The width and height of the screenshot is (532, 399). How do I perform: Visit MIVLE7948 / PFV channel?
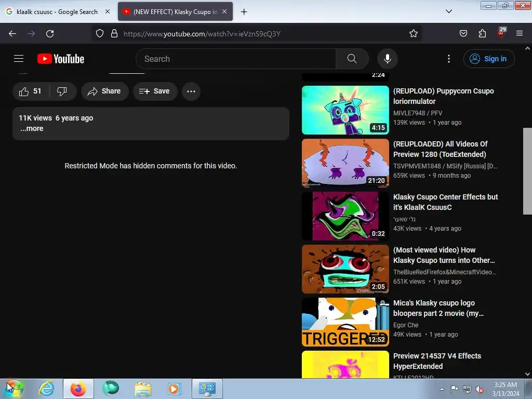[x=418, y=113]
